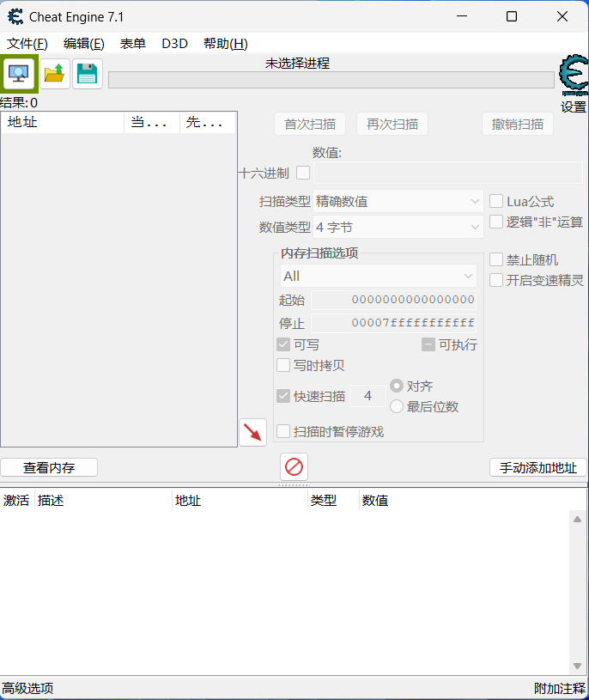Click the 快速扫描 alignment value field

[x=367, y=396]
